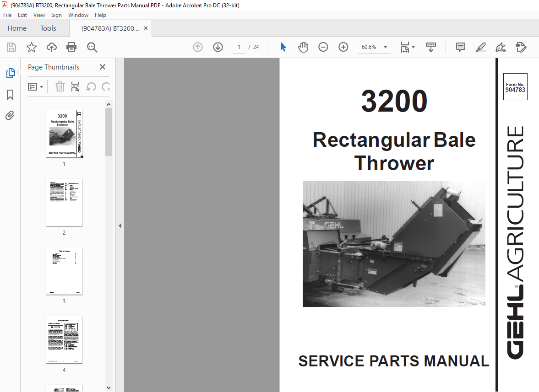Print the document with printer icon
Screen dimensions: 539x392
tap(71, 47)
